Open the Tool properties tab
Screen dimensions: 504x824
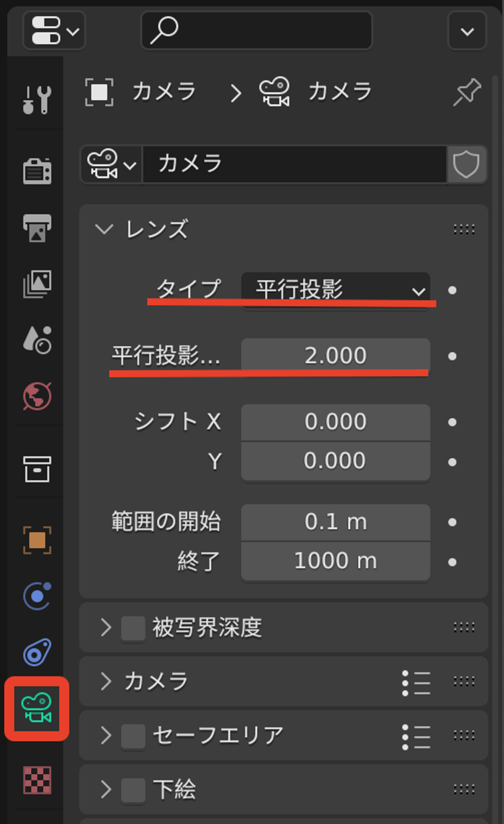[x=37, y=99]
